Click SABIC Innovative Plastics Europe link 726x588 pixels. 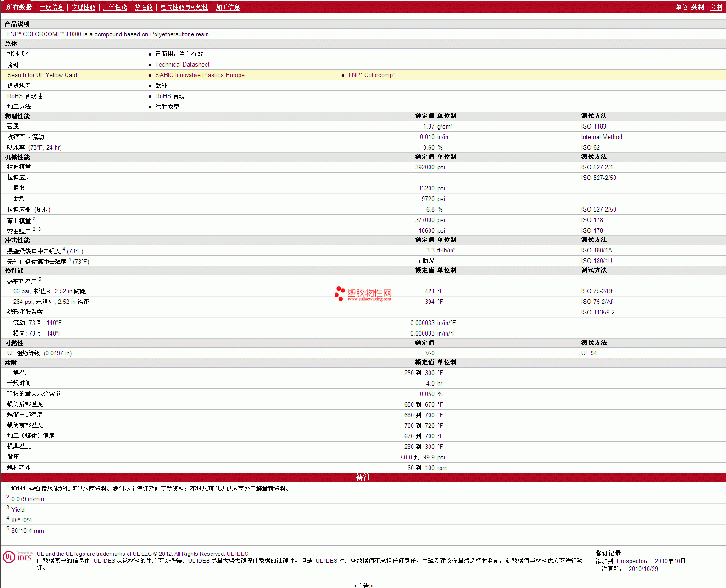(200, 75)
